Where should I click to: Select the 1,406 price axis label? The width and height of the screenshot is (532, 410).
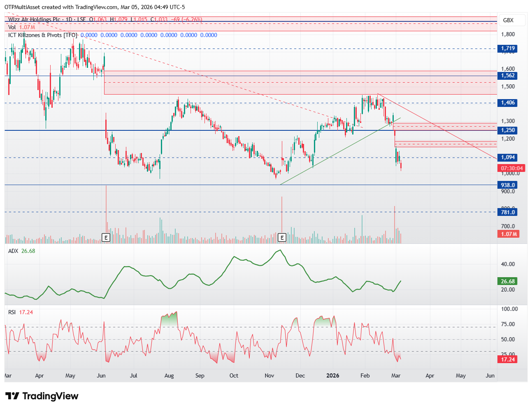click(508, 103)
